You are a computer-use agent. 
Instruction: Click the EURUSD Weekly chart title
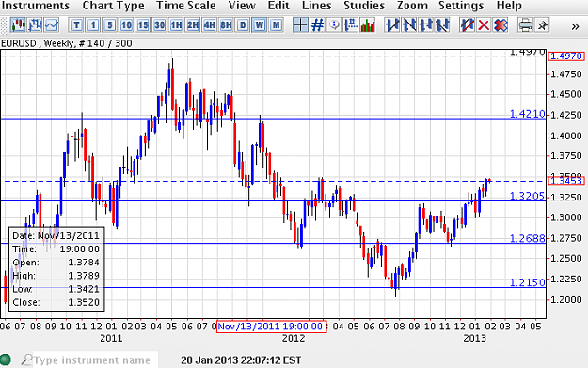click(67, 43)
